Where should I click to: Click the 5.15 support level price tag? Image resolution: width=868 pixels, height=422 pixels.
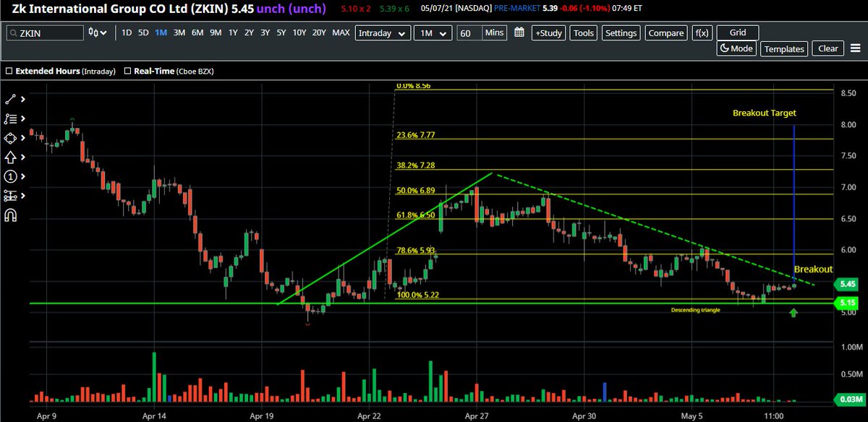[846, 303]
